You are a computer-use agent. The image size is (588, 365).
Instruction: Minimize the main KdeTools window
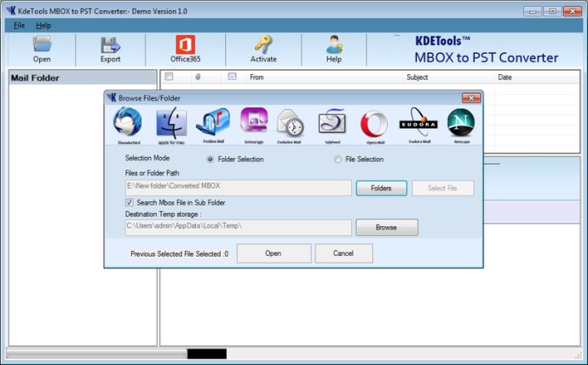point(533,11)
